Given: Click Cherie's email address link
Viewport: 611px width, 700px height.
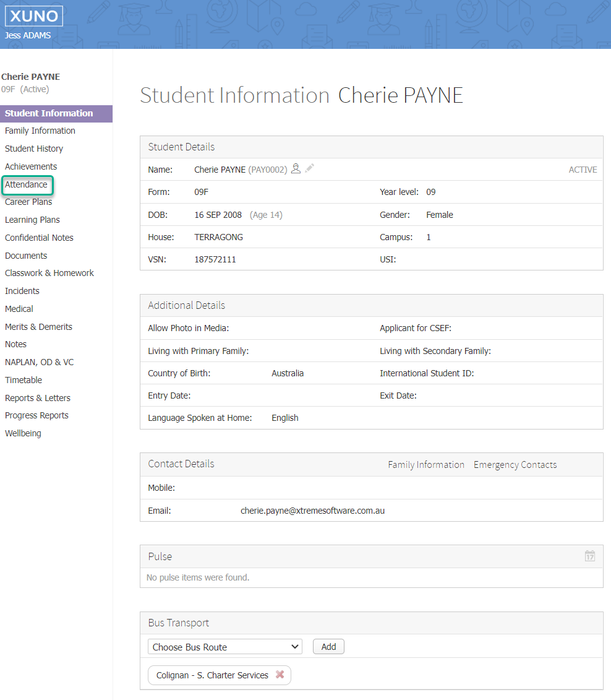Looking at the screenshot, I should (x=313, y=510).
